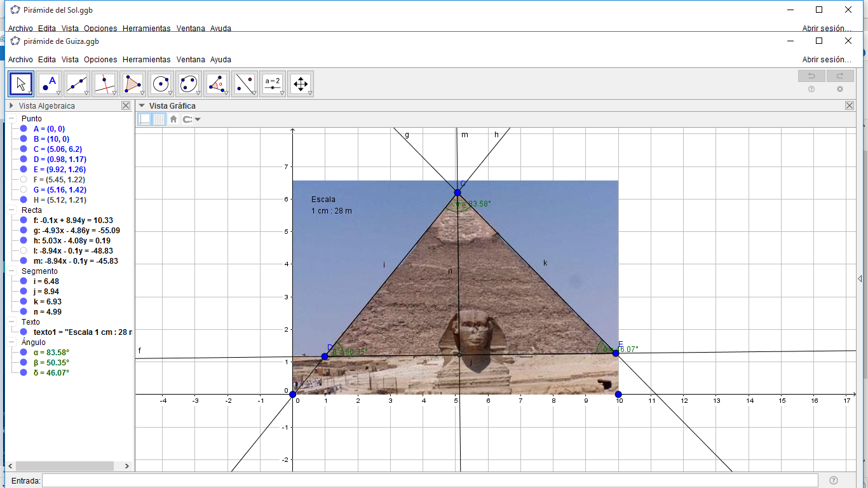Open Opciones menu in pirámide de Guiza

coord(100,60)
